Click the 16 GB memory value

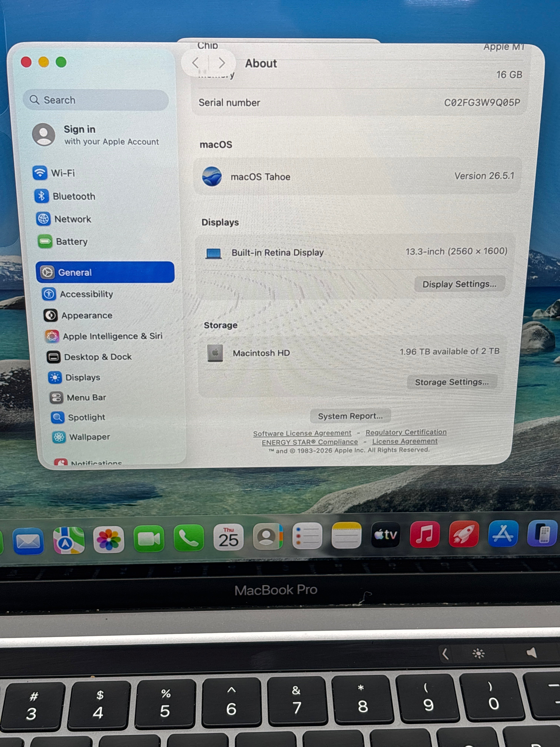click(x=509, y=75)
